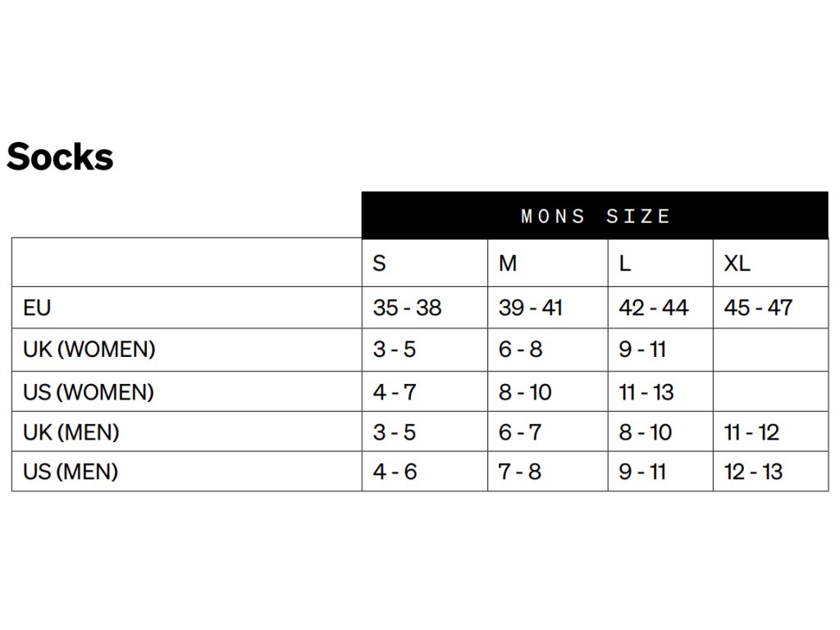Click the EU 35 - 38 cell
This screenshot has height=630, width=840.
pyautogui.click(x=425, y=308)
